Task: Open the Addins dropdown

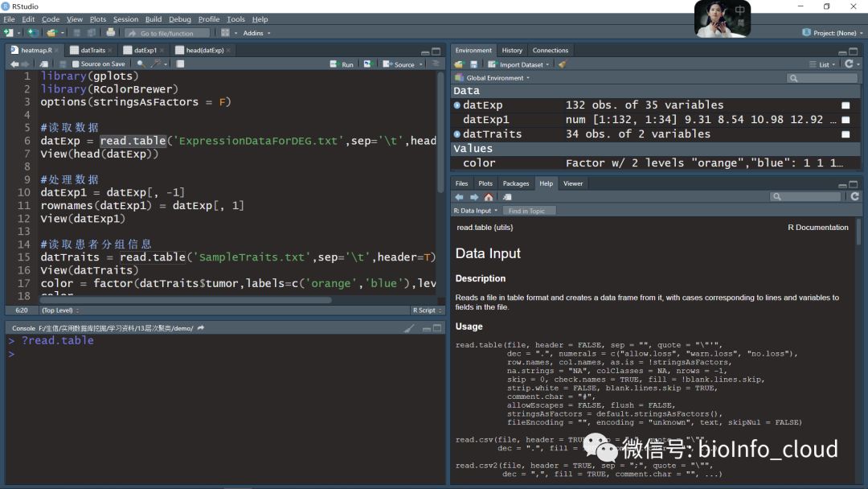Action: click(x=256, y=33)
